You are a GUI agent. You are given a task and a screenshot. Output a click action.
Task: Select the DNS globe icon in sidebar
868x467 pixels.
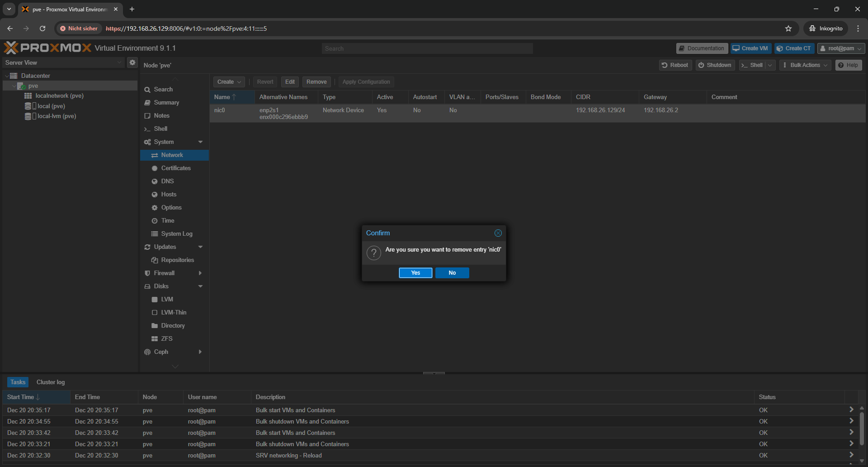tap(155, 181)
